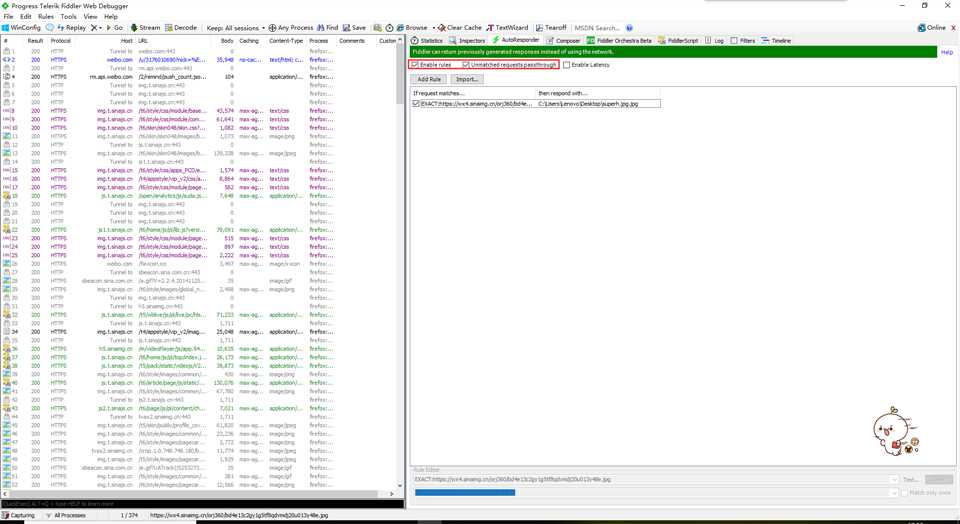Screen dimensions: 960x524
Task: Clear Cache from the toolbar
Action: point(460,28)
